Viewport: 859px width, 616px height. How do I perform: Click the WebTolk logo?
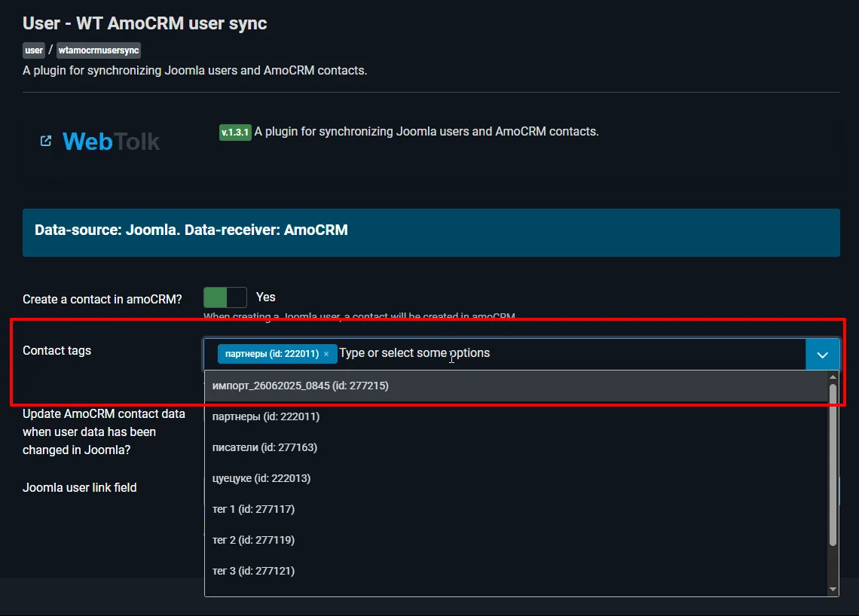[x=111, y=141]
